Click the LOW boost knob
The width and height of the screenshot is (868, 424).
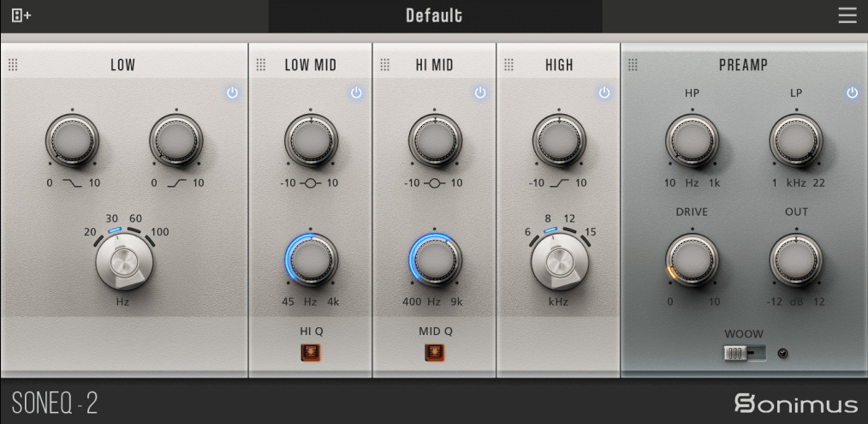(x=176, y=140)
